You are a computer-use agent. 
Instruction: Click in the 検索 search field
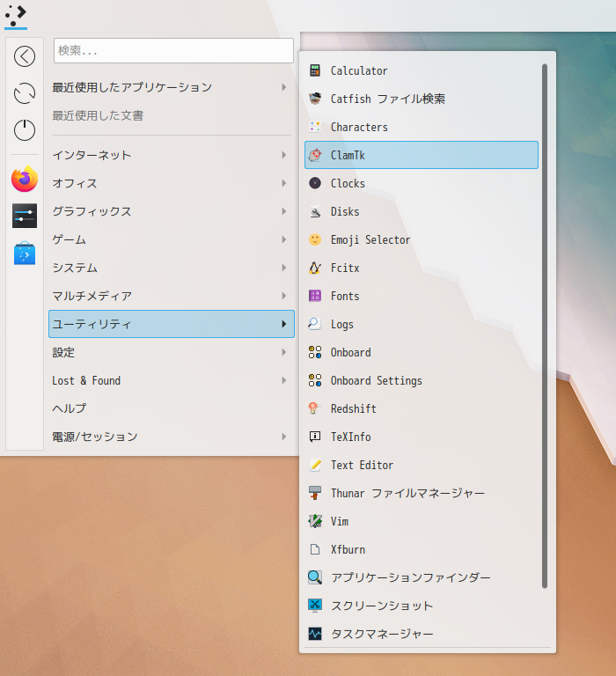tap(173, 50)
